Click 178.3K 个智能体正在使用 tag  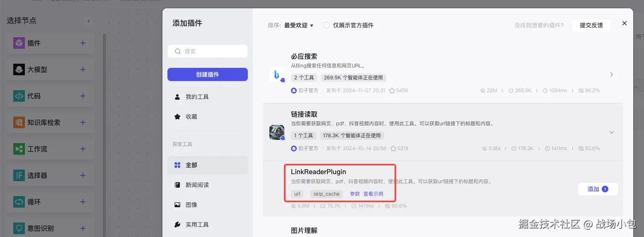point(352,136)
